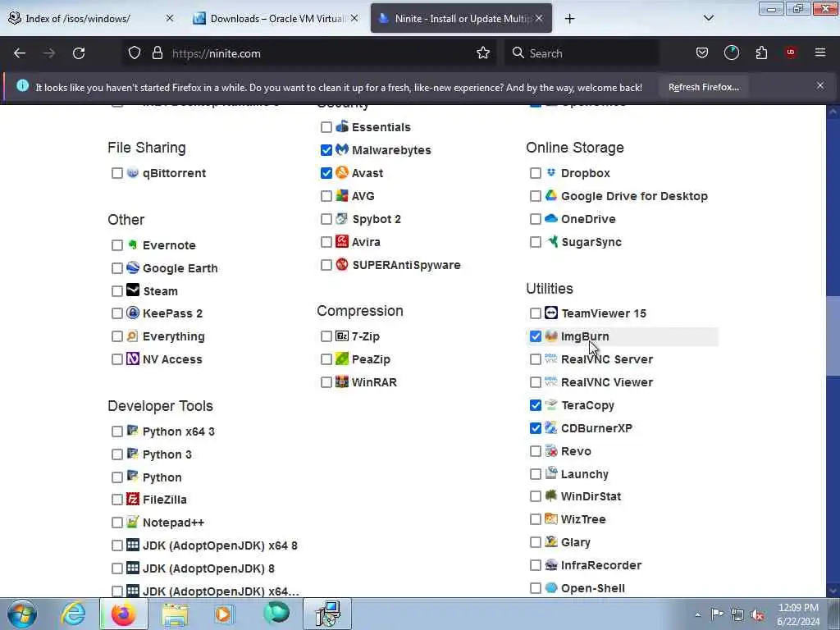Click the page vertical scrollbar thumb

833,336
